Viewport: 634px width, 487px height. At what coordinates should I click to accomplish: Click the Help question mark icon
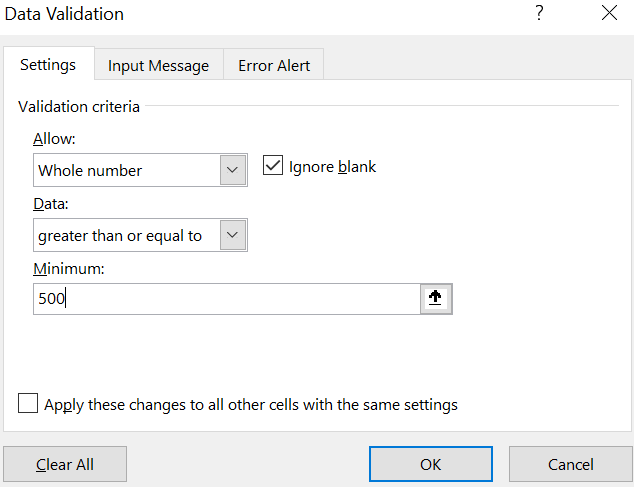point(540,14)
